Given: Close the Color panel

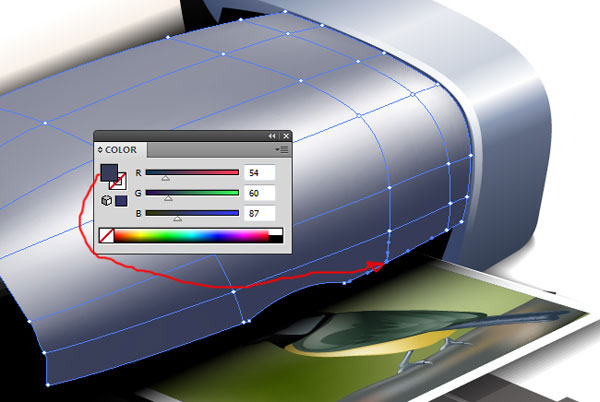Looking at the screenshot, I should (285, 135).
